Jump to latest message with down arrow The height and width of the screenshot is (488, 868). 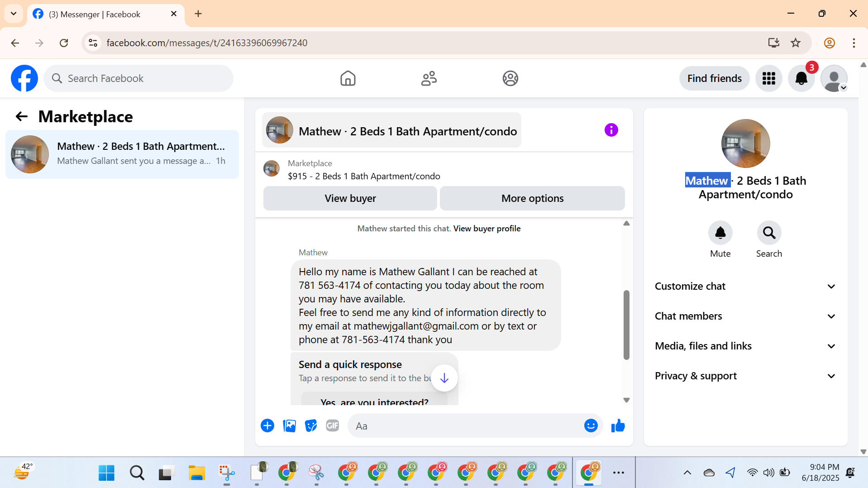pos(444,378)
